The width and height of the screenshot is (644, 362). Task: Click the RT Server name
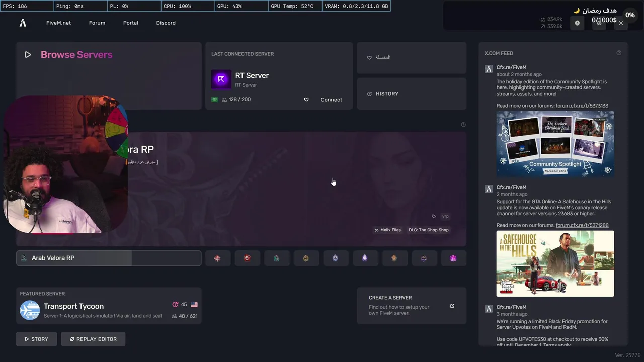[x=252, y=75]
